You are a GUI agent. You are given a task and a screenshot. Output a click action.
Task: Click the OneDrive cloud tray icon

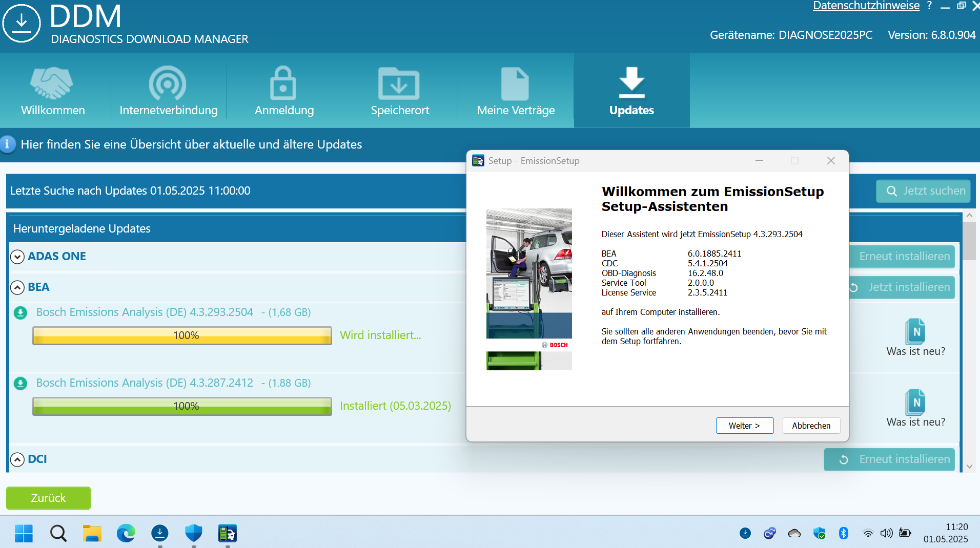[794, 533]
